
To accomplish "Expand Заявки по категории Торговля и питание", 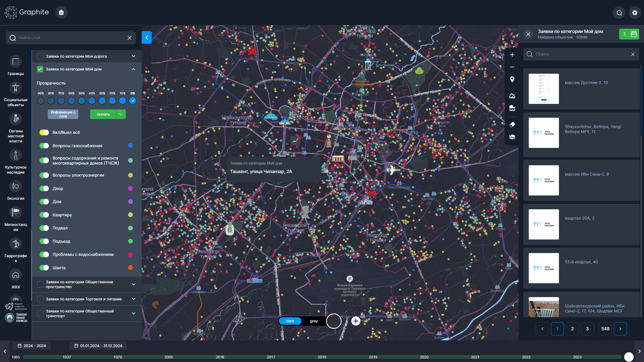I will pyautogui.click(x=134, y=299).
